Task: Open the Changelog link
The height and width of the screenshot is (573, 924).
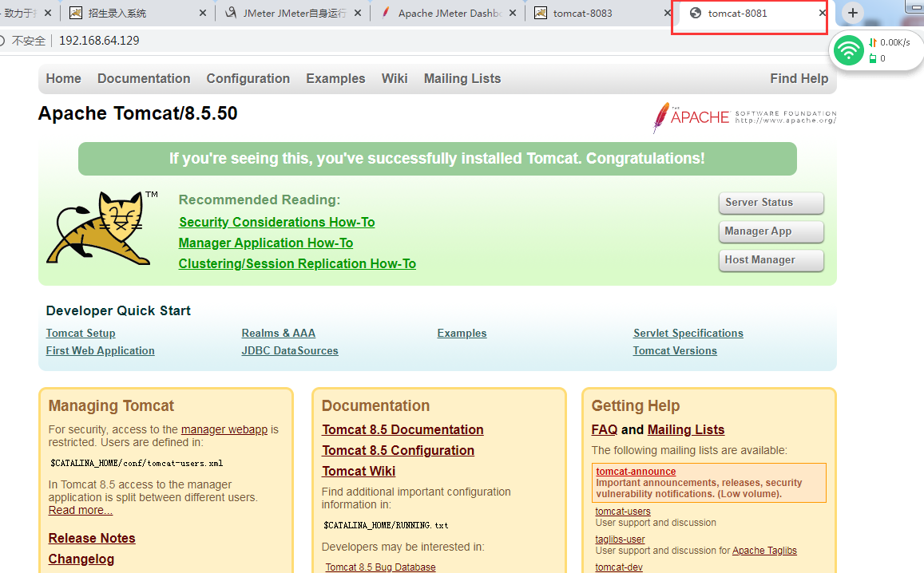Action: [x=81, y=559]
